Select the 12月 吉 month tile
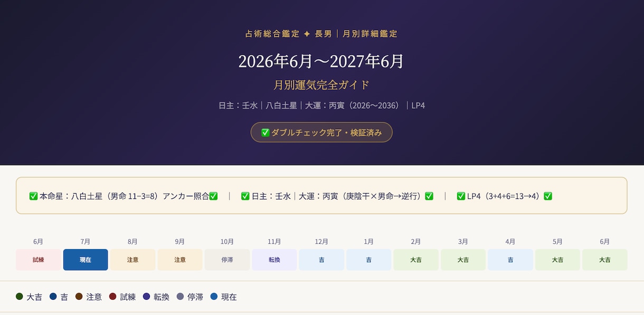The height and width of the screenshot is (315, 644). 321,260
